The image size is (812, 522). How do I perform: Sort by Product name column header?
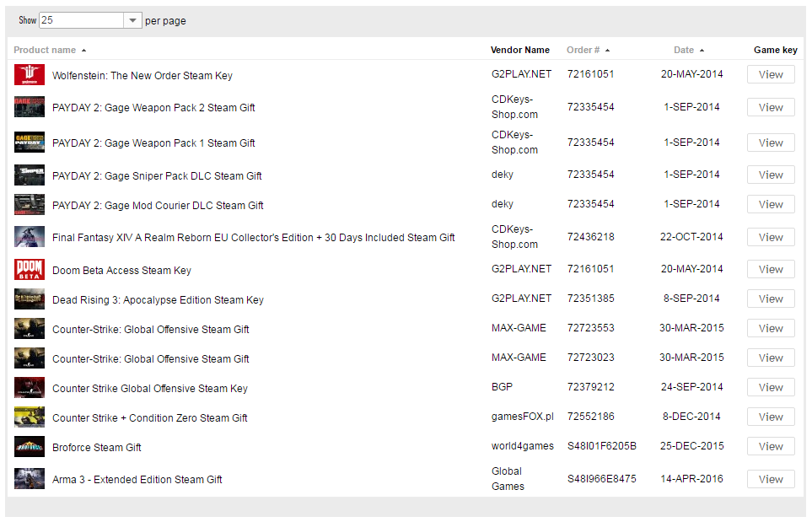point(50,51)
